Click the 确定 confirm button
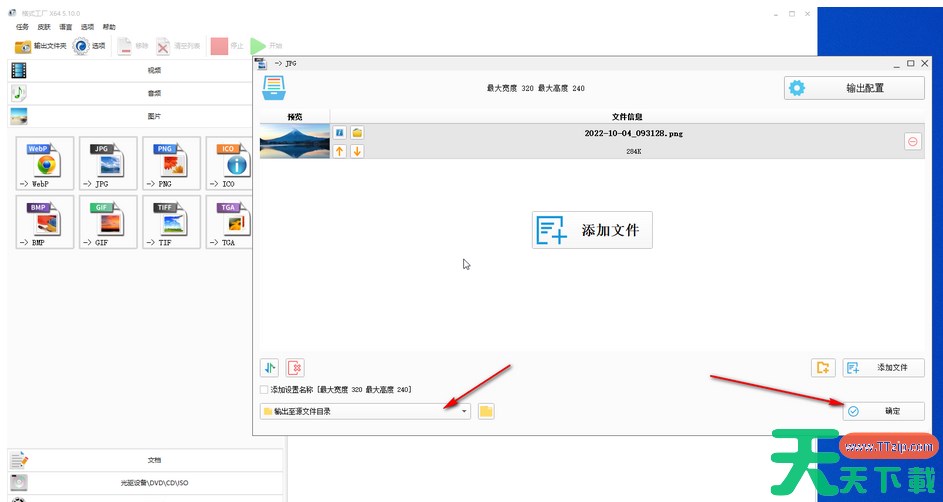The height and width of the screenshot is (502, 943). [883, 411]
